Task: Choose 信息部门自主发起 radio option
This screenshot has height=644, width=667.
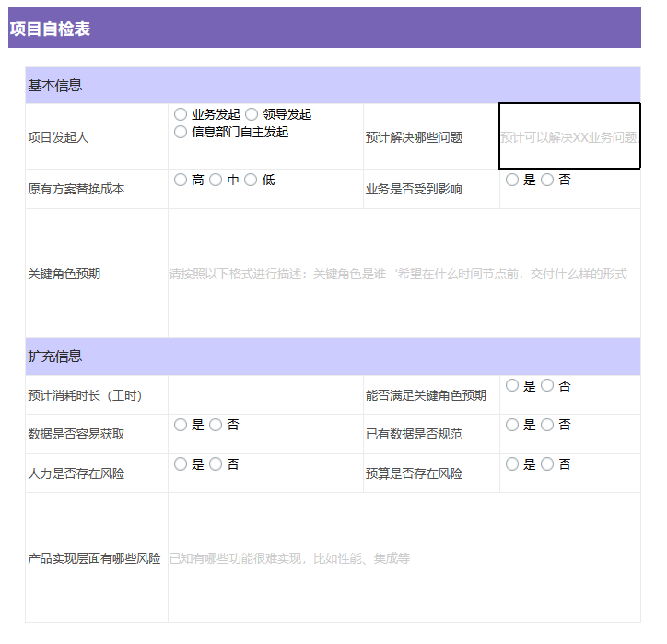Action: [x=181, y=132]
